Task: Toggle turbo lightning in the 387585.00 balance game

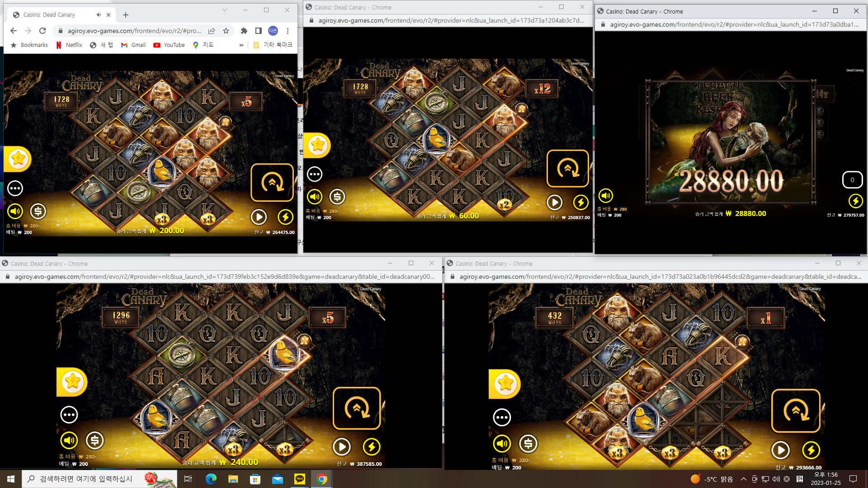Action: [x=372, y=447]
